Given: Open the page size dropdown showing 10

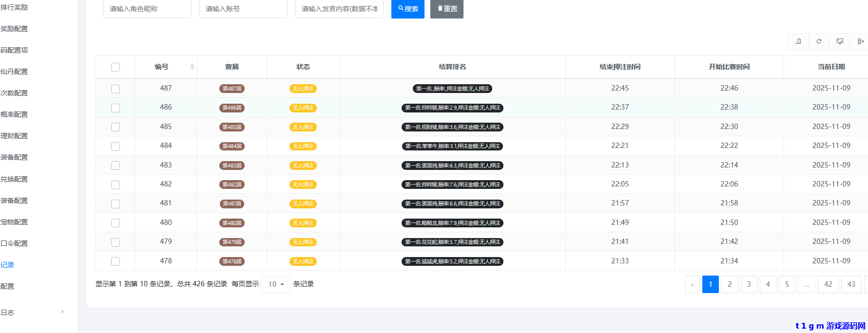Looking at the screenshot, I should pyautogui.click(x=276, y=284).
